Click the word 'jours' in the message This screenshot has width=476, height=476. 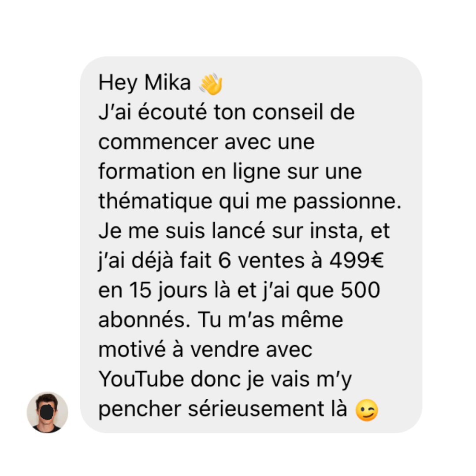[183, 290]
